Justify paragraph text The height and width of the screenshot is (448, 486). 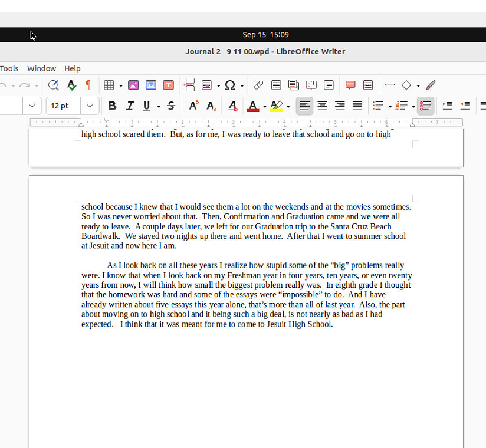coord(357,106)
